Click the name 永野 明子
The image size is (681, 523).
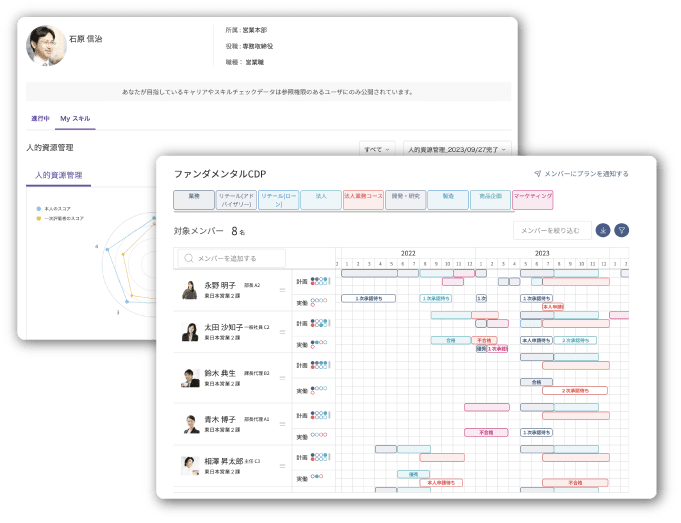(x=220, y=285)
